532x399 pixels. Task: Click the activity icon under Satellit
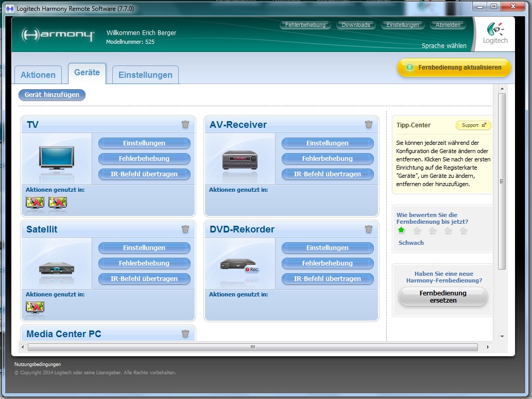pos(35,307)
